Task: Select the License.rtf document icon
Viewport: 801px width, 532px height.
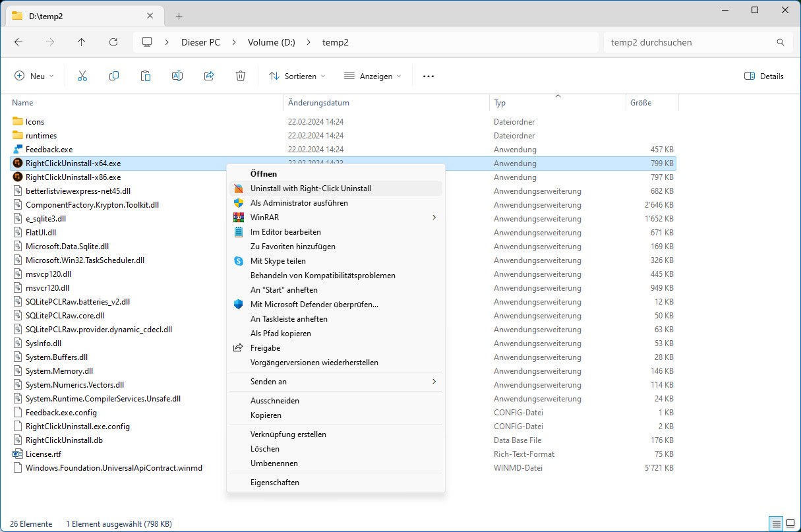Action: coord(18,454)
